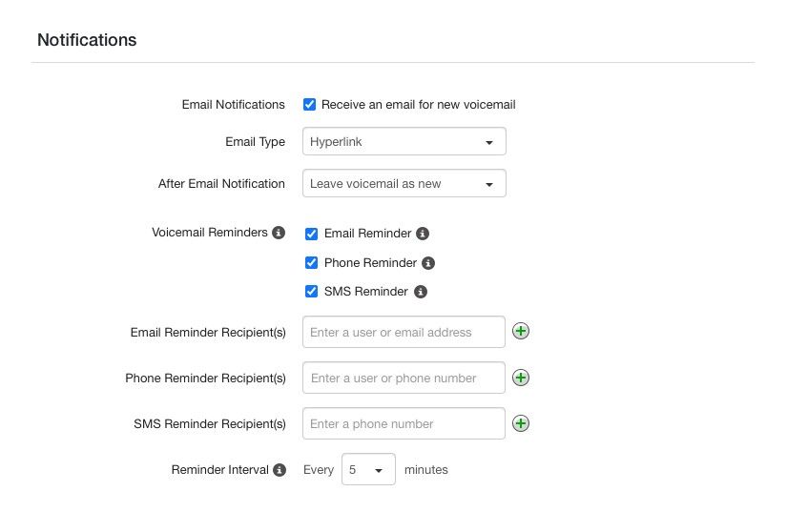Expand the After Email Notification dropdown
Image resolution: width=787 pixels, height=532 pixels.
tap(404, 183)
